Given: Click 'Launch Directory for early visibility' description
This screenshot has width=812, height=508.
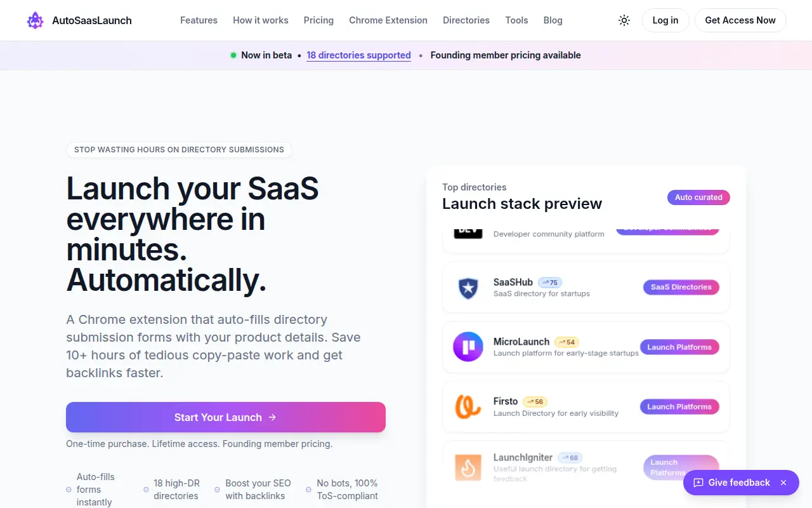Looking at the screenshot, I should (556, 413).
